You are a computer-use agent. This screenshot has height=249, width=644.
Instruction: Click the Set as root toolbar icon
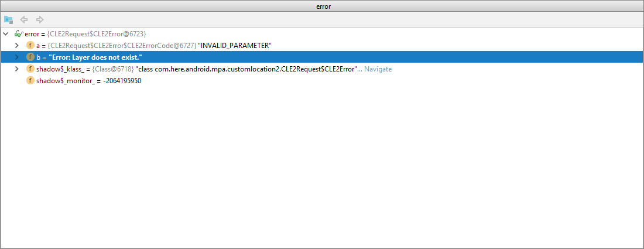8,19
